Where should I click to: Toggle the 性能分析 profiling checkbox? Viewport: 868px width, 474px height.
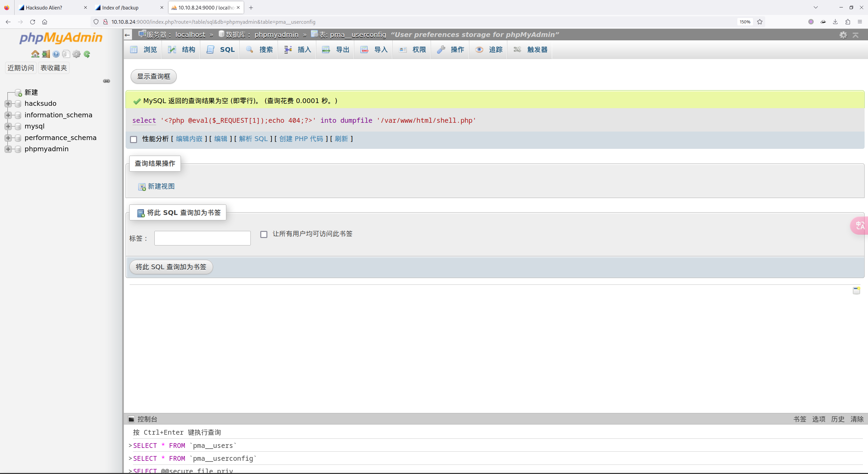(x=134, y=139)
